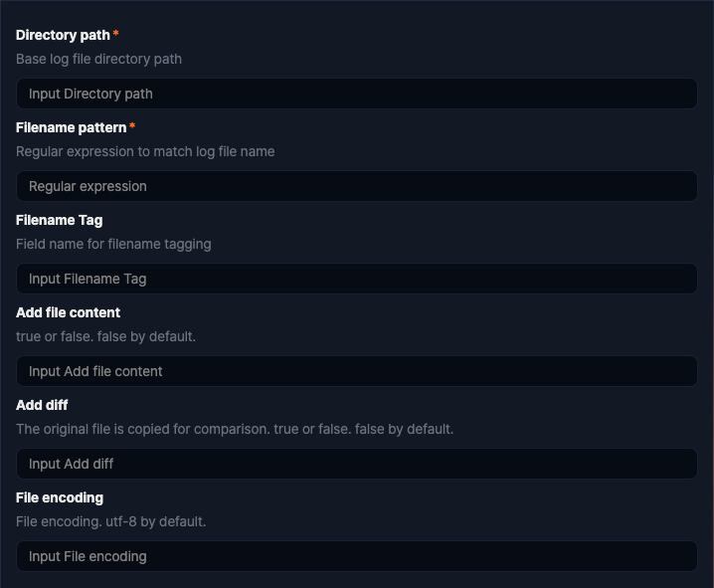Image resolution: width=714 pixels, height=588 pixels.
Task: Click the "Add diff" label text
Action: (x=42, y=405)
